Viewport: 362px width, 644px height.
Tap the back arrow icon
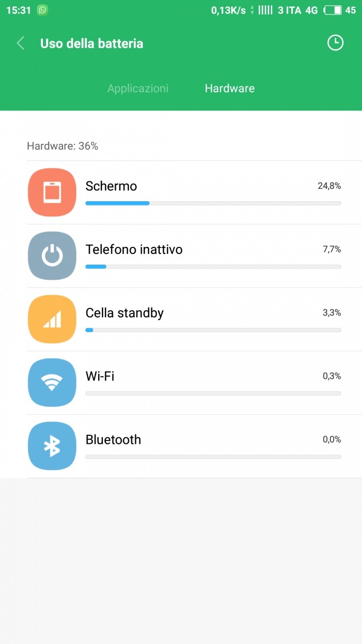coord(21,43)
